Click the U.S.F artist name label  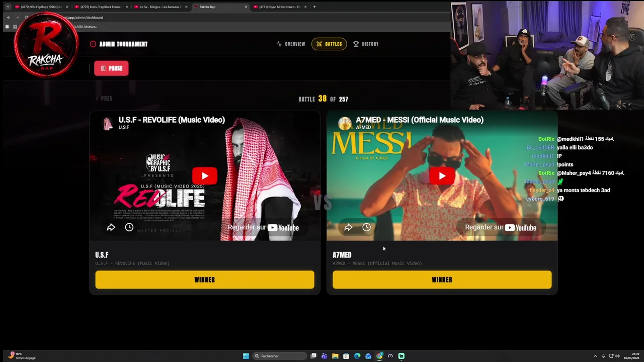(102, 255)
